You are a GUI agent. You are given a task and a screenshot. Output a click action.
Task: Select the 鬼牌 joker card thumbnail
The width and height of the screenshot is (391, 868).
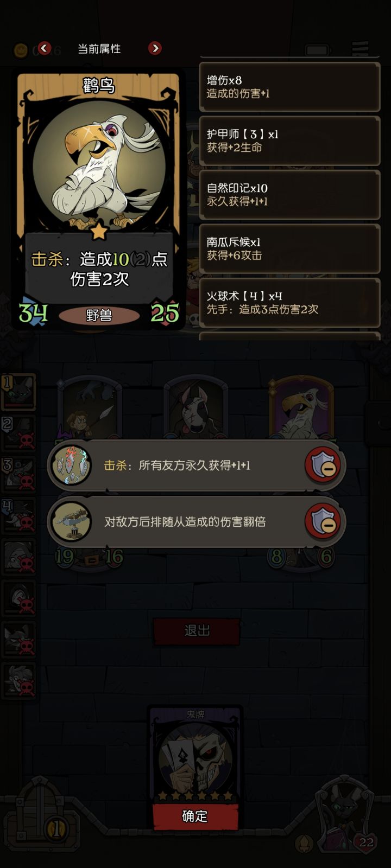[195, 755]
